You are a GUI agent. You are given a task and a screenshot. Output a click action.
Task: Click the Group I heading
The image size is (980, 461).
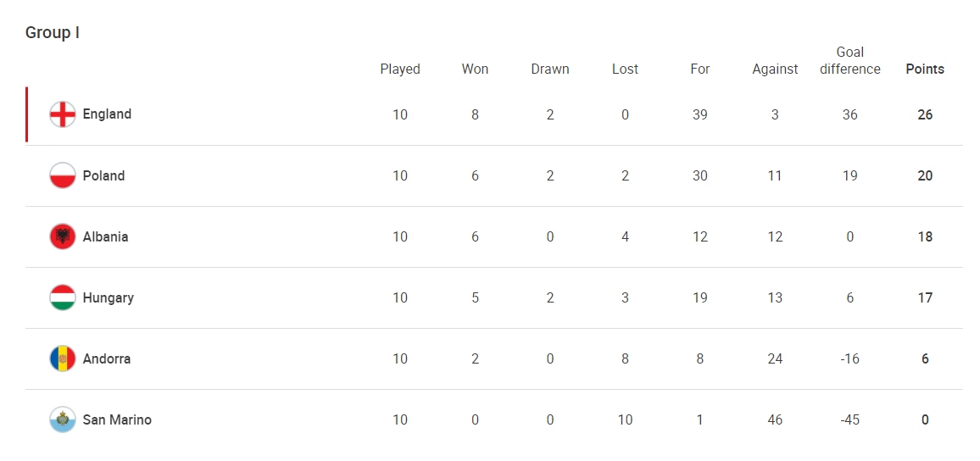pyautogui.click(x=53, y=32)
